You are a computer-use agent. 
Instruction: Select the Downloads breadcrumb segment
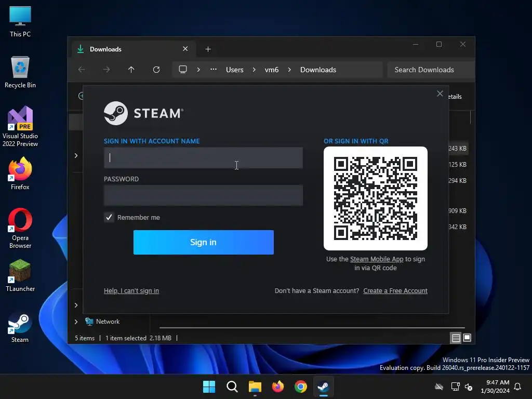318,70
